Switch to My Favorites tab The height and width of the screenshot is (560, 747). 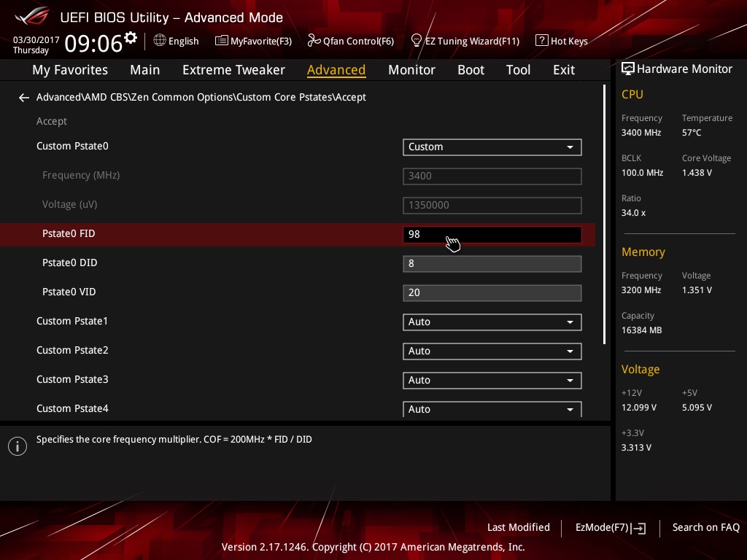coord(70,70)
